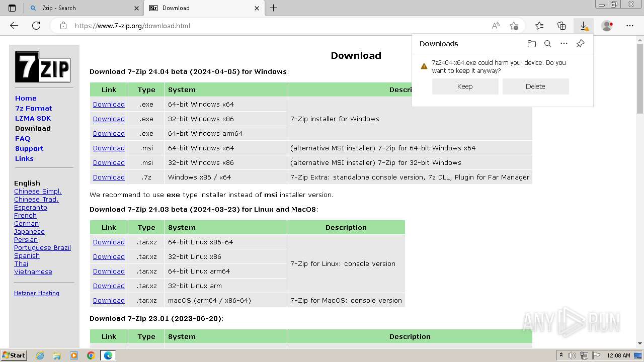This screenshot has width=644, height=362.
Task: Open the profile avatar icon
Action: point(607,26)
